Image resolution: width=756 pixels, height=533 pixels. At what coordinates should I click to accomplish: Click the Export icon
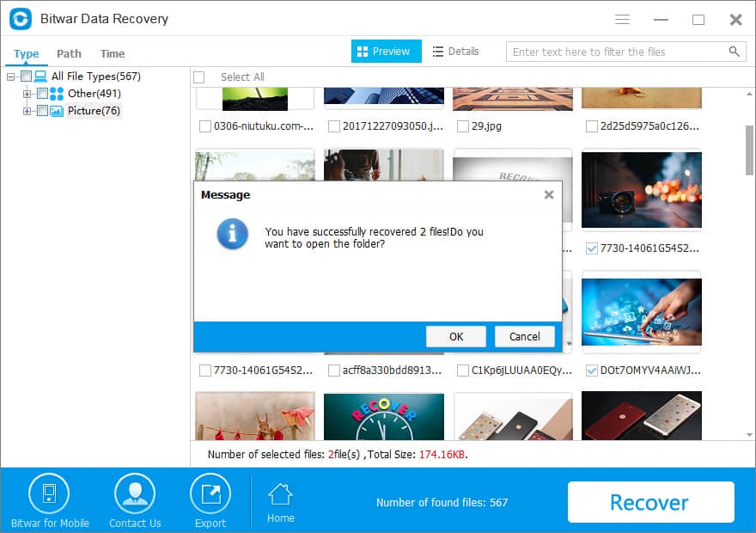pyautogui.click(x=210, y=494)
